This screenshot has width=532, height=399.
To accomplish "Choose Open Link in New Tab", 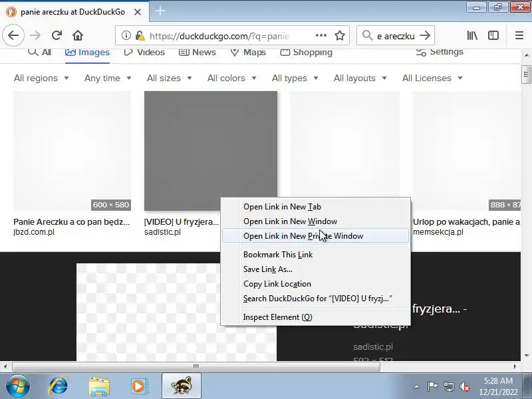I will (x=315, y=207).
